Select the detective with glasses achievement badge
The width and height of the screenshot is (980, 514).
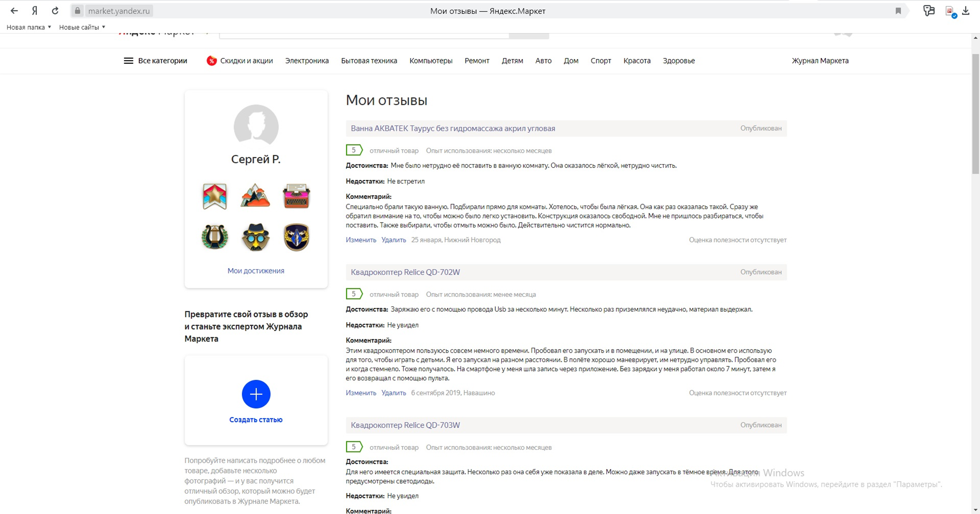tap(256, 237)
